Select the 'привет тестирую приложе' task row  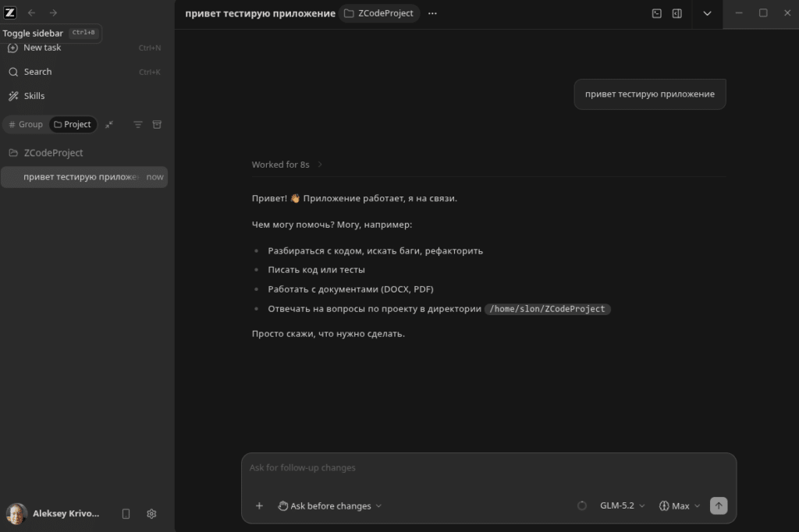(84, 177)
